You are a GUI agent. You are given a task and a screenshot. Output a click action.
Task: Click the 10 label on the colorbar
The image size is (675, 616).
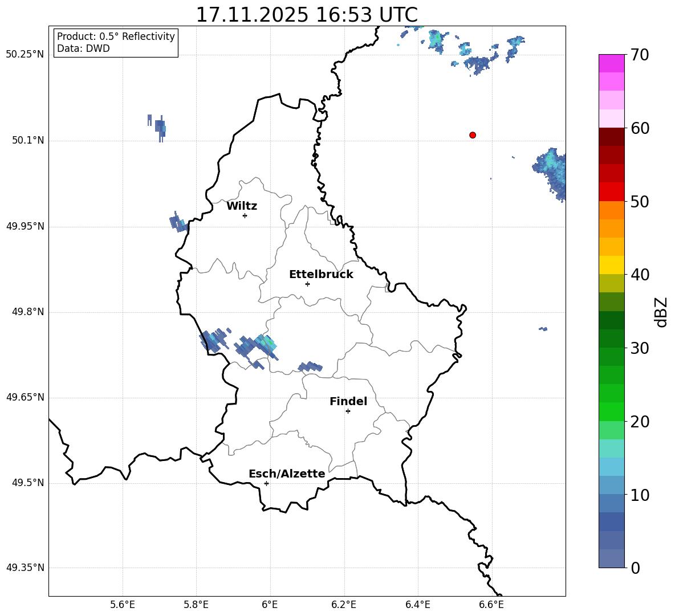[640, 495]
